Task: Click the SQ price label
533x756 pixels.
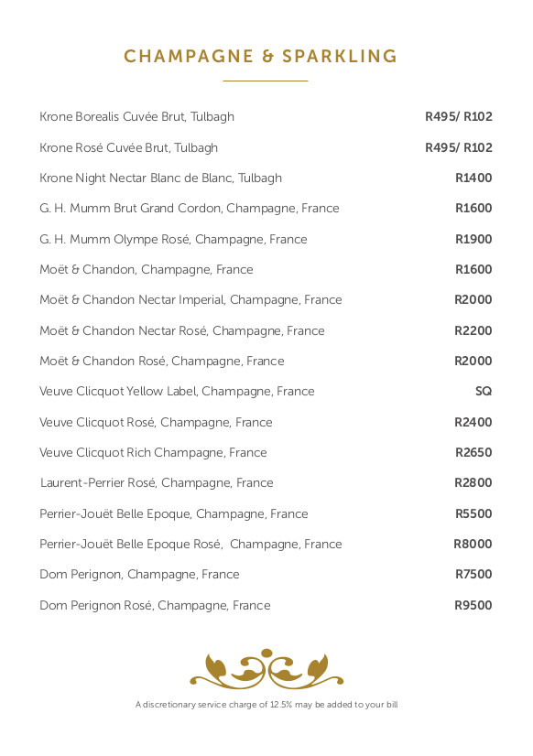Action: pos(484,392)
